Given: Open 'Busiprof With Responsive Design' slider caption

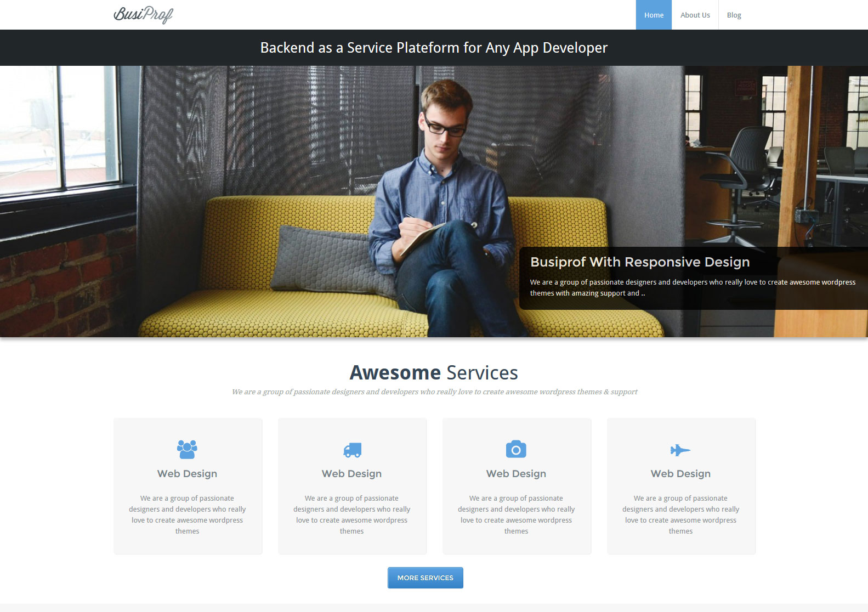Looking at the screenshot, I should (x=640, y=262).
